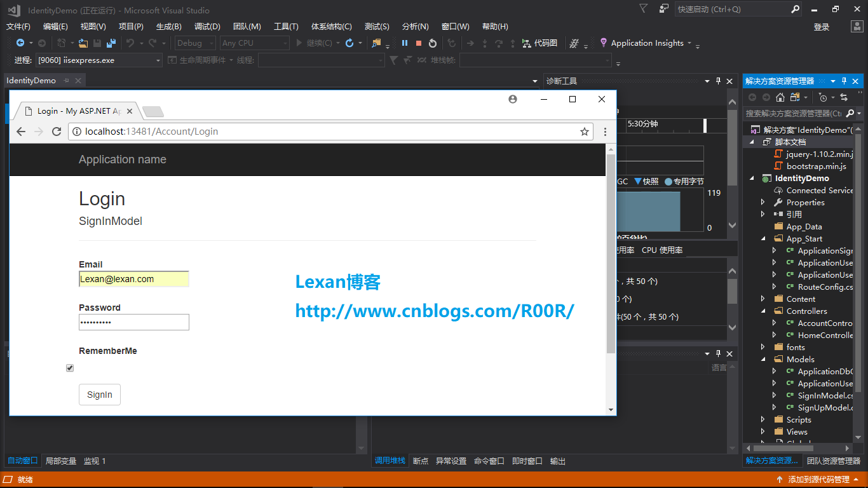868x488 pixels.
Task: Click the browser address bar URL
Action: click(x=152, y=132)
